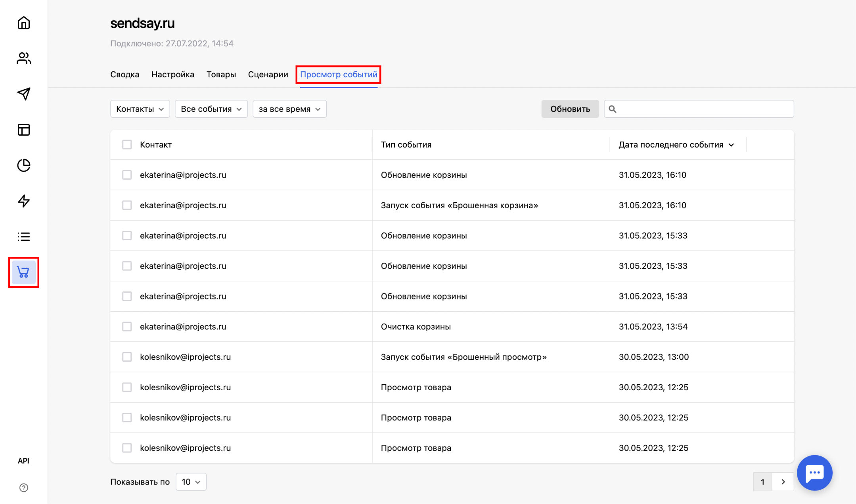Click the date 31.05.2023, 13:54 cell
Screen dimensions: 856x504
653,327
